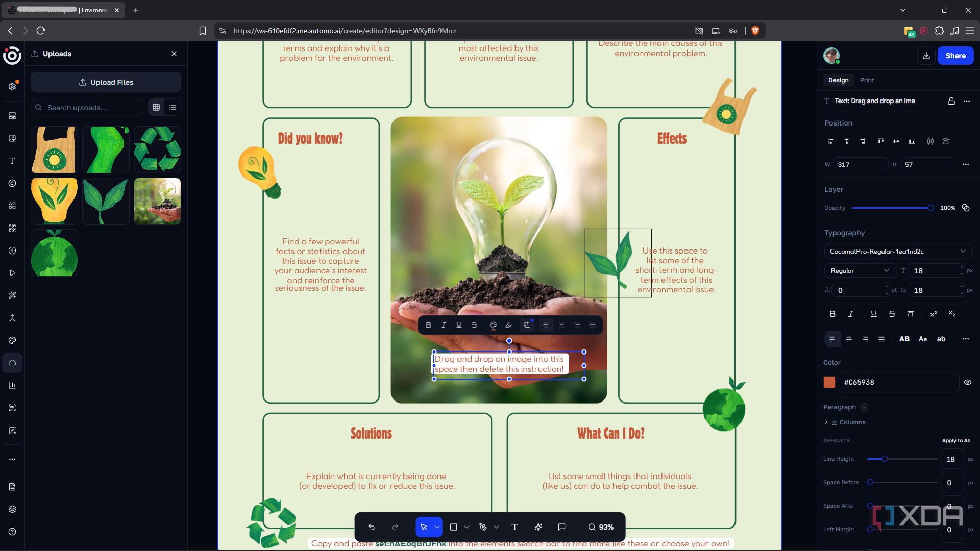Toggle color visibility eye icon
980x551 pixels.
[x=968, y=382]
